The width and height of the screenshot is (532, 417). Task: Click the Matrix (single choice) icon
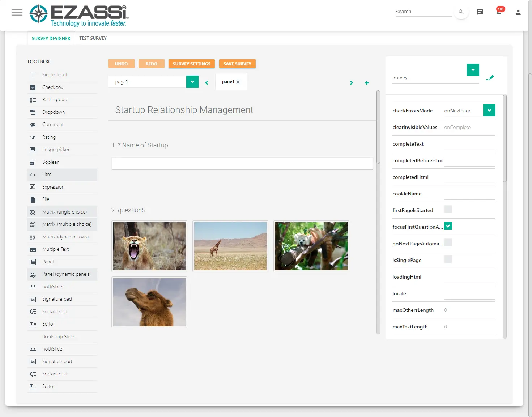click(33, 212)
